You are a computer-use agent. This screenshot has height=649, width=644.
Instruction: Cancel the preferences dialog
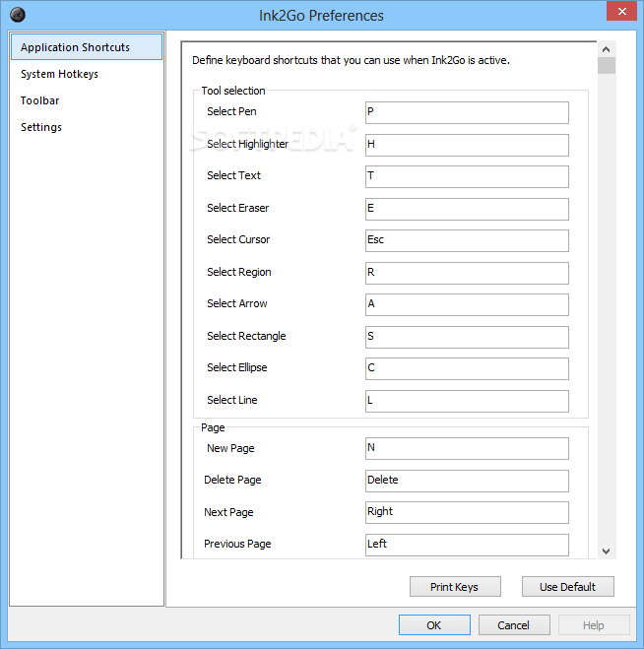pos(514,625)
